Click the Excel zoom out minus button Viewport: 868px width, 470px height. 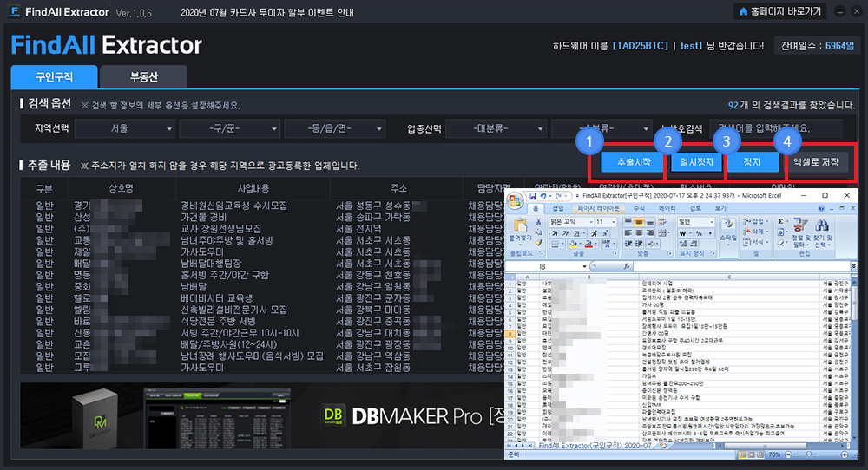(x=789, y=454)
